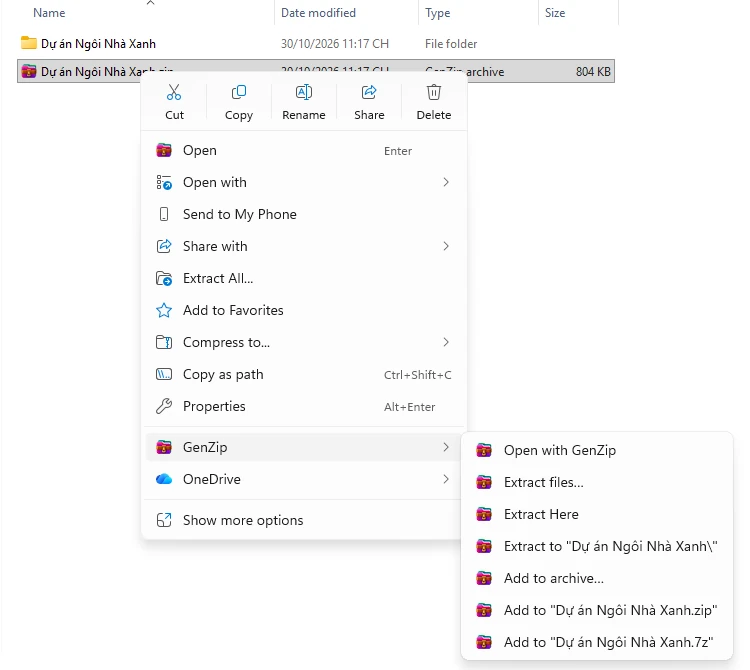The width and height of the screenshot is (750, 670).
Task: Click the 804 KB size cell
Action: [x=593, y=72]
